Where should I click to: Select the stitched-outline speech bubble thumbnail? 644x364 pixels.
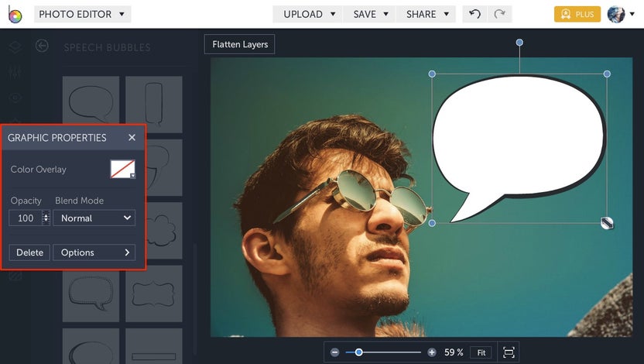pos(91,294)
